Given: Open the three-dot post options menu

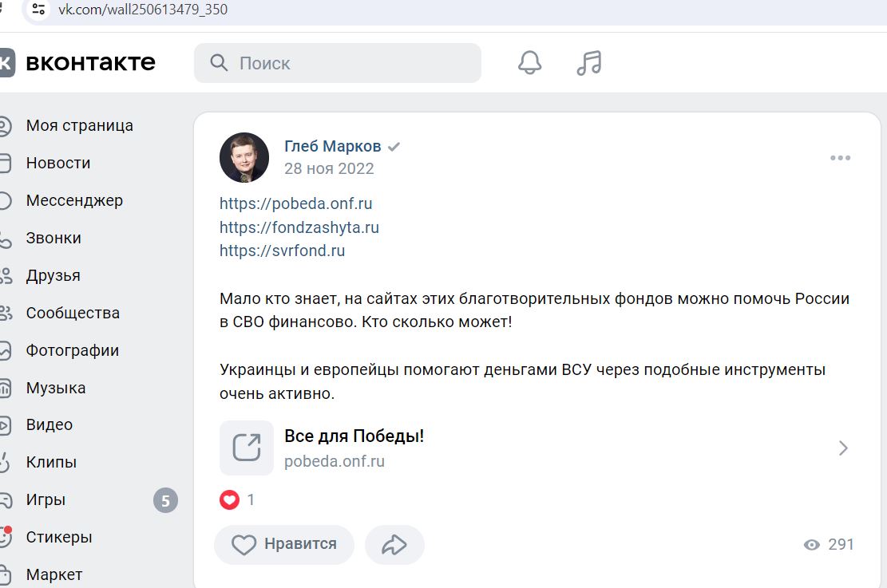Looking at the screenshot, I should (x=840, y=158).
